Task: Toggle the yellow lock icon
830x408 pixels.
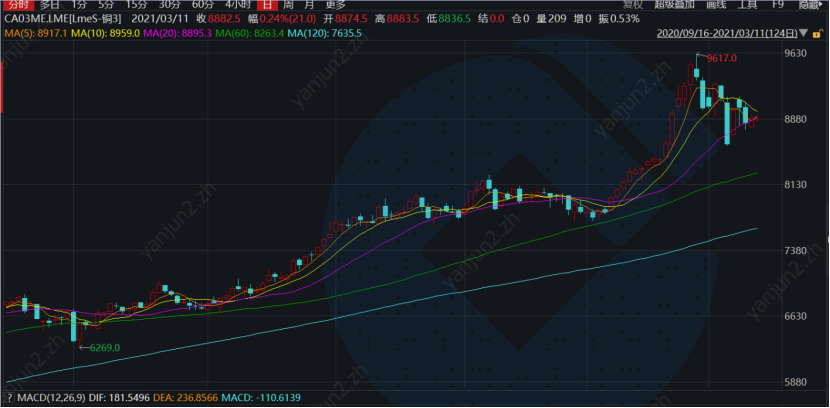Action: 818,33
